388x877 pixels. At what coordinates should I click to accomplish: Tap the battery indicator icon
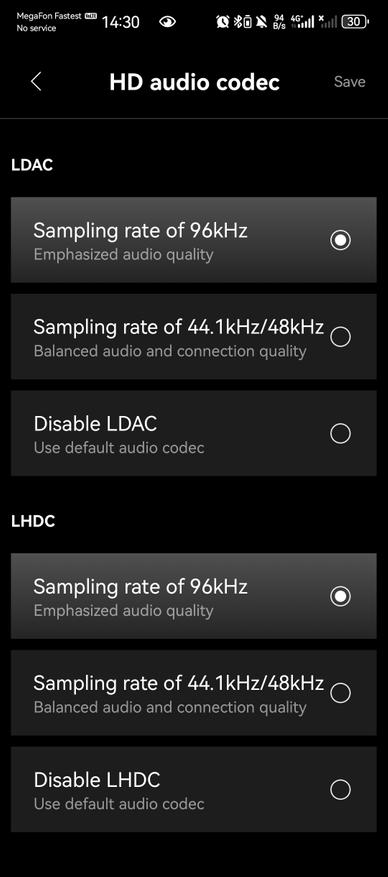tap(355, 22)
